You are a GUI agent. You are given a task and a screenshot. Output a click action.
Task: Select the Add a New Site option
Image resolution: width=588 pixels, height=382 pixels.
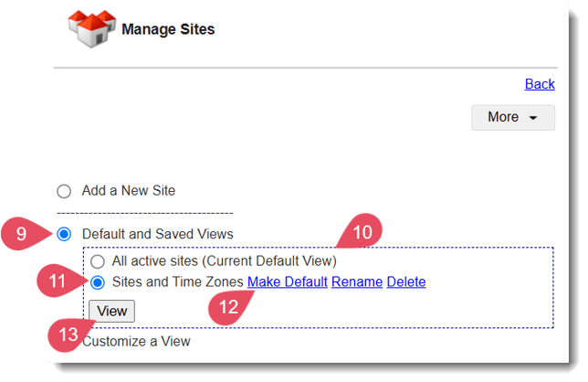(64, 191)
